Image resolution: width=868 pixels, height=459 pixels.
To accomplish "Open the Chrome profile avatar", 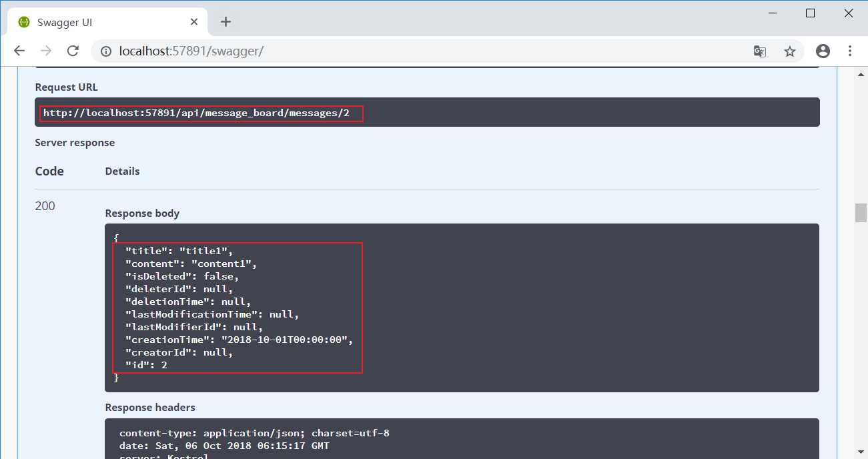I will pos(823,51).
